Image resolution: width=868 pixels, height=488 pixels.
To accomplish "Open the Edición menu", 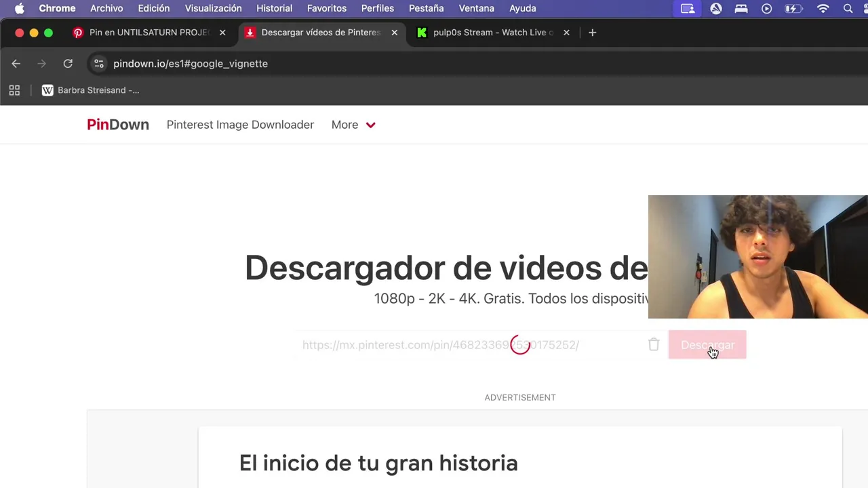I will [x=154, y=8].
